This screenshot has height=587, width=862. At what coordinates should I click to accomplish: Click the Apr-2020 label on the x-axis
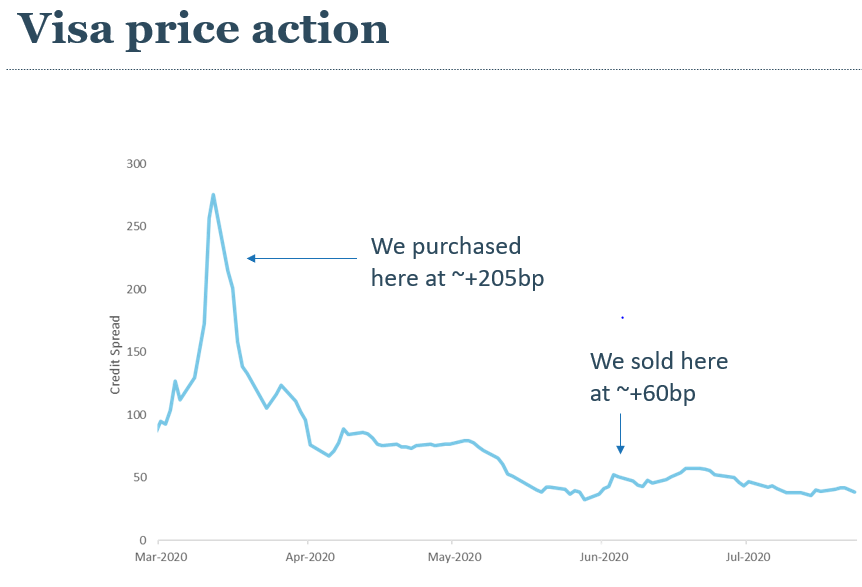tap(308, 556)
